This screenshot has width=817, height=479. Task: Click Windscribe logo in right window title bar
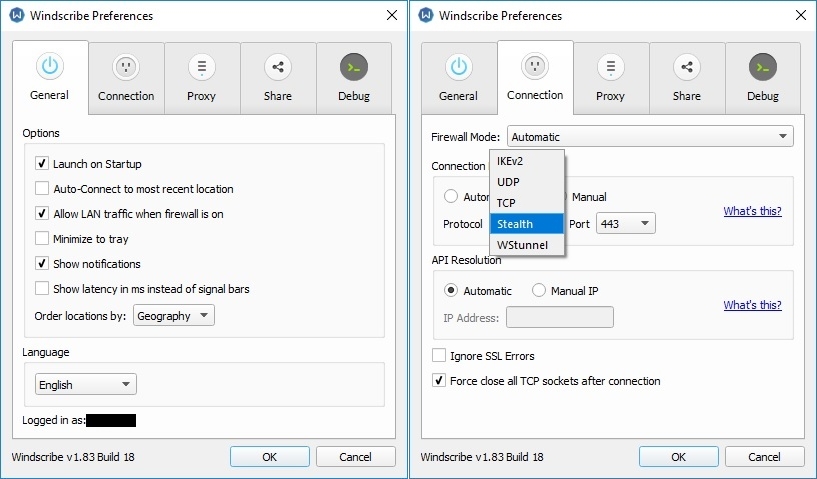click(426, 15)
